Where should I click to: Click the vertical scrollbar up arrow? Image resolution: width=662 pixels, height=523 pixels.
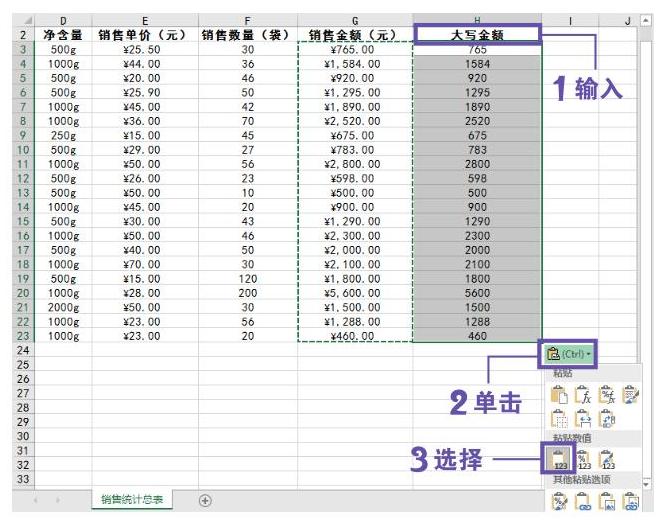point(646,20)
